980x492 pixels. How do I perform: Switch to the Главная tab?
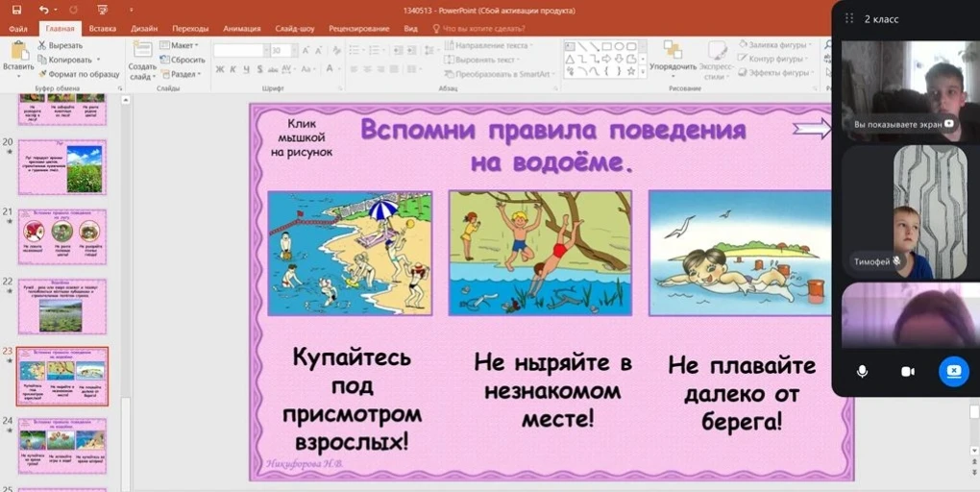coord(60,29)
